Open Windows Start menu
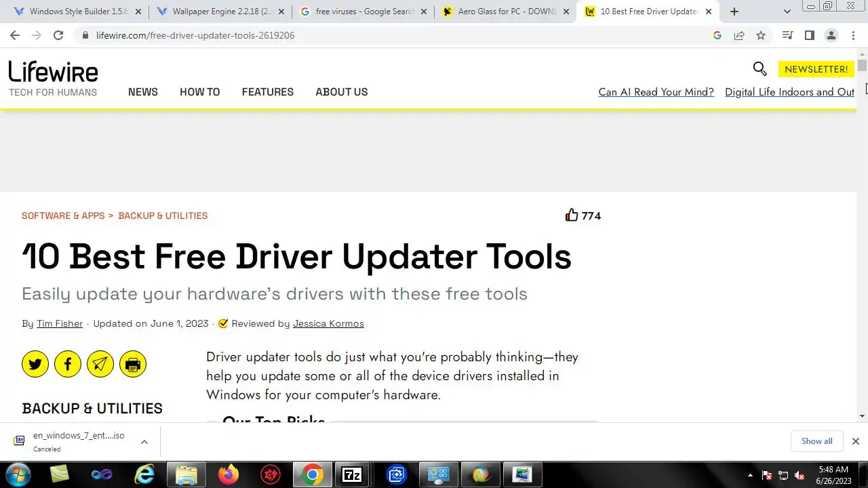 (18, 475)
